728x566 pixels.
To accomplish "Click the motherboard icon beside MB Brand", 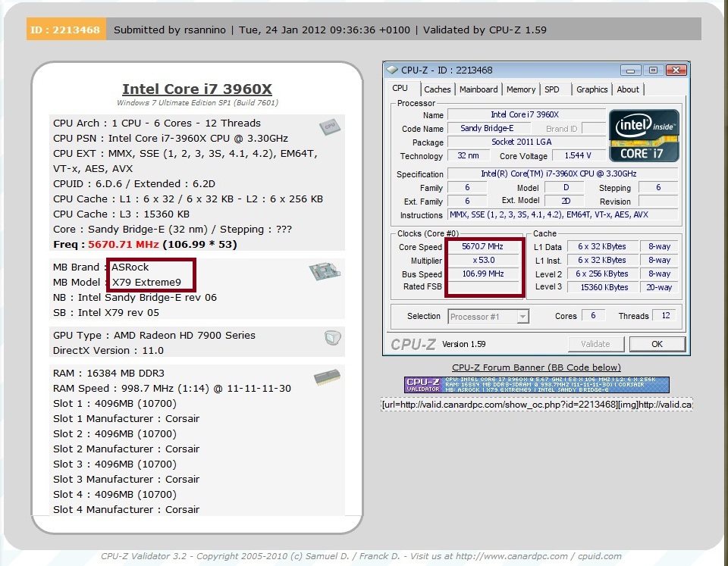I will tap(325, 271).
